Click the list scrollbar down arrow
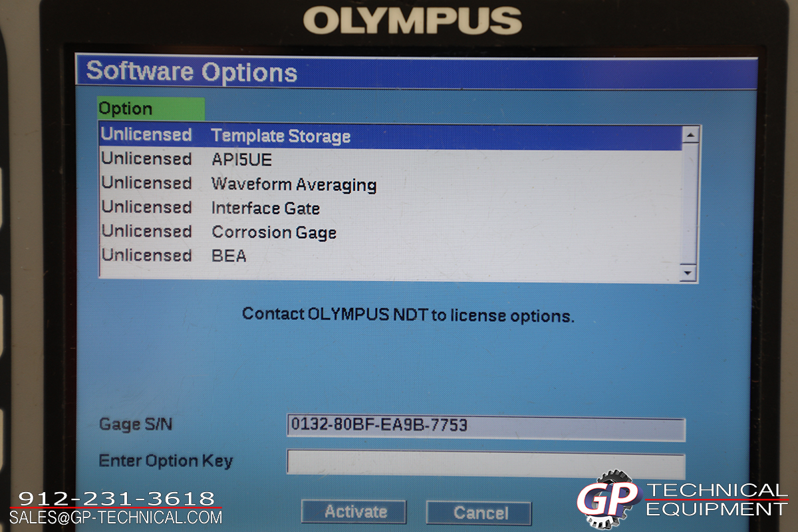Screen dimensions: 798x532 click(688, 273)
